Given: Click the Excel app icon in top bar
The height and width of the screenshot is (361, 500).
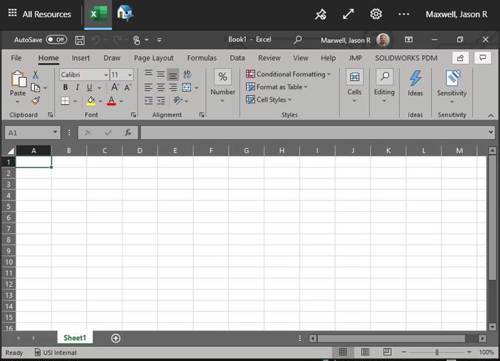Looking at the screenshot, I should [x=98, y=14].
